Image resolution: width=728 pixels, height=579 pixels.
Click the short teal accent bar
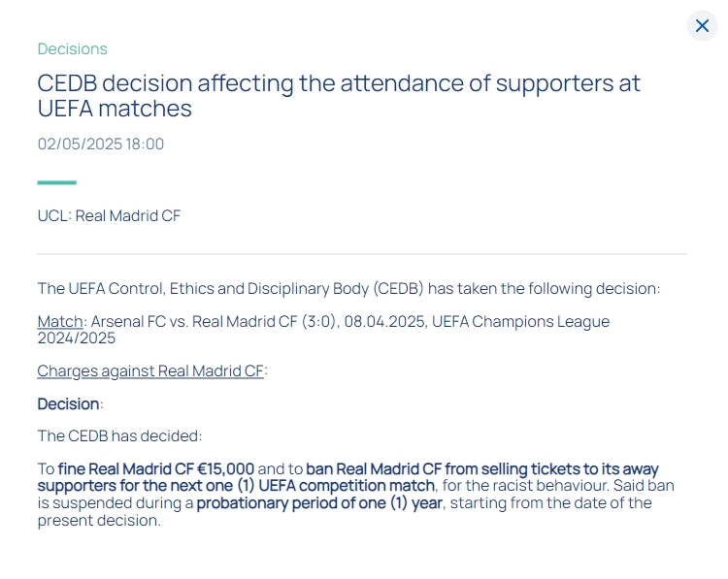point(56,182)
